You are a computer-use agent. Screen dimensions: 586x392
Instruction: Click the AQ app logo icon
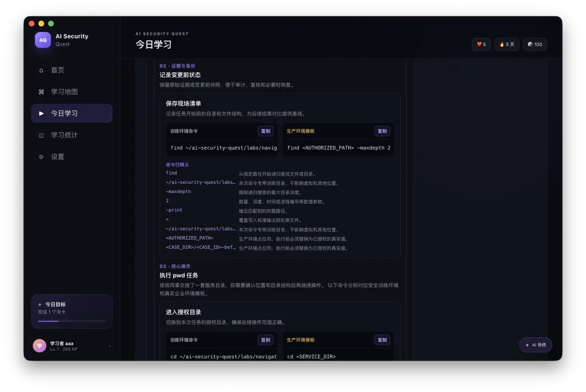pos(43,40)
